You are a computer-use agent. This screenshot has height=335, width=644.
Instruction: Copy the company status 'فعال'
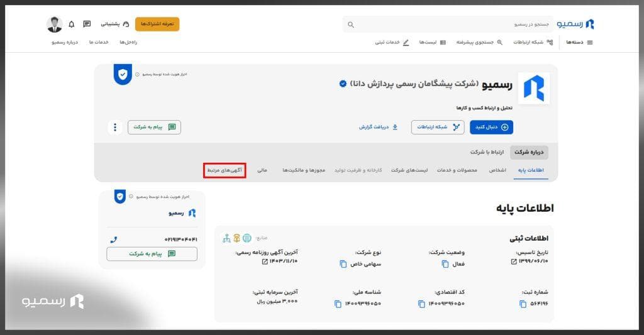coord(445,264)
